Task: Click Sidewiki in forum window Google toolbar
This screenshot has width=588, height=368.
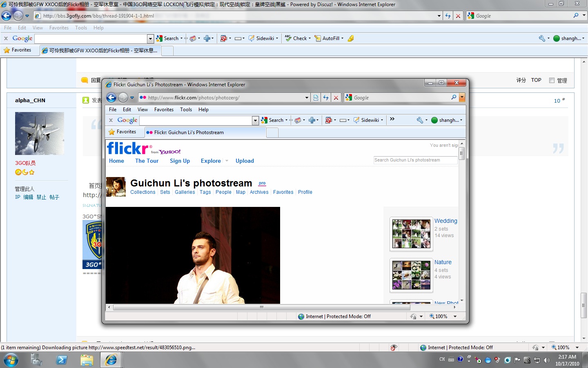Action: click(x=263, y=38)
